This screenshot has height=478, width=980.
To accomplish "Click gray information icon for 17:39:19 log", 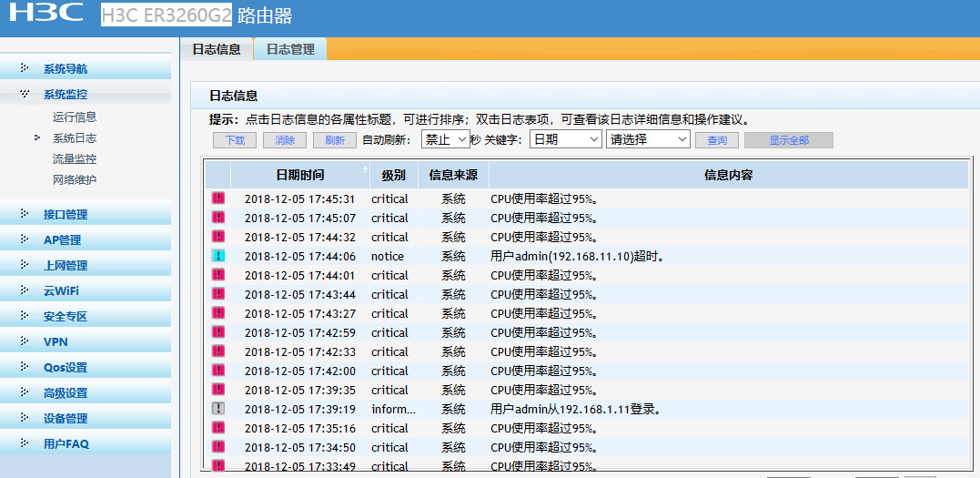I will (218, 408).
